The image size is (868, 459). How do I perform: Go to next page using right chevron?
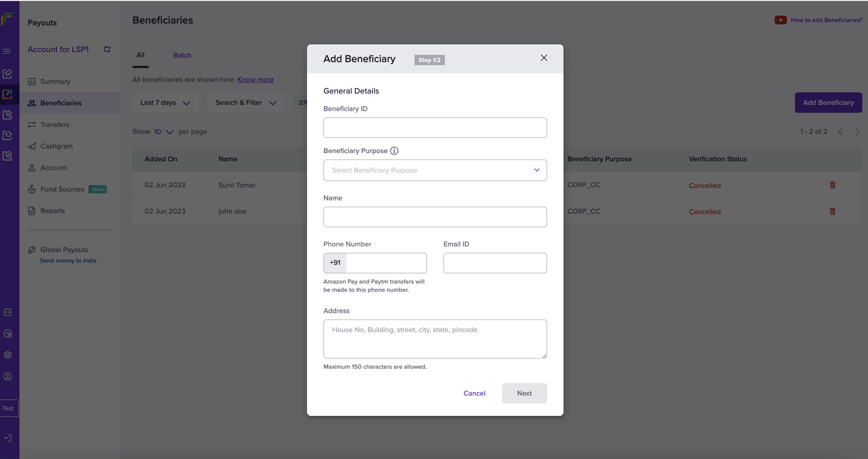coord(857,132)
